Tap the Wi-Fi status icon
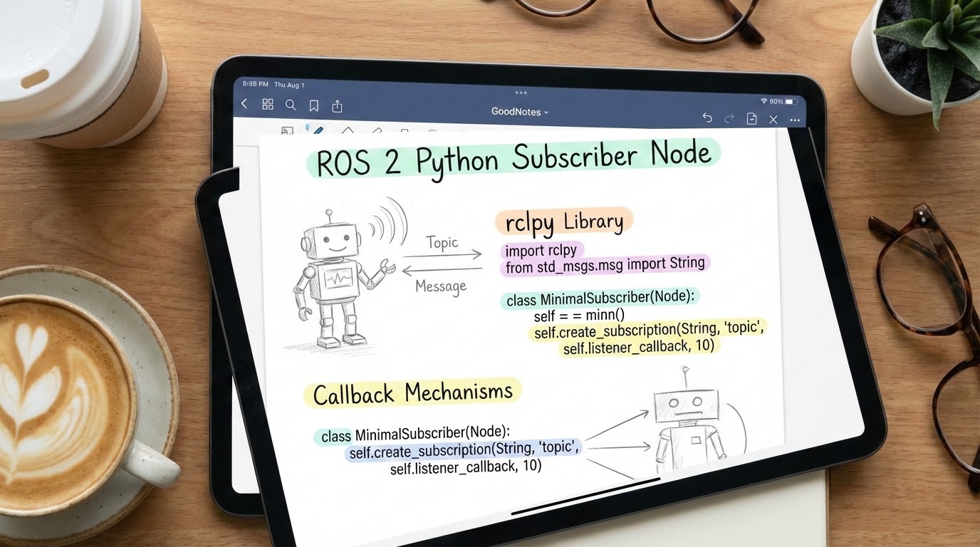This screenshot has height=547, width=980. coord(764,101)
